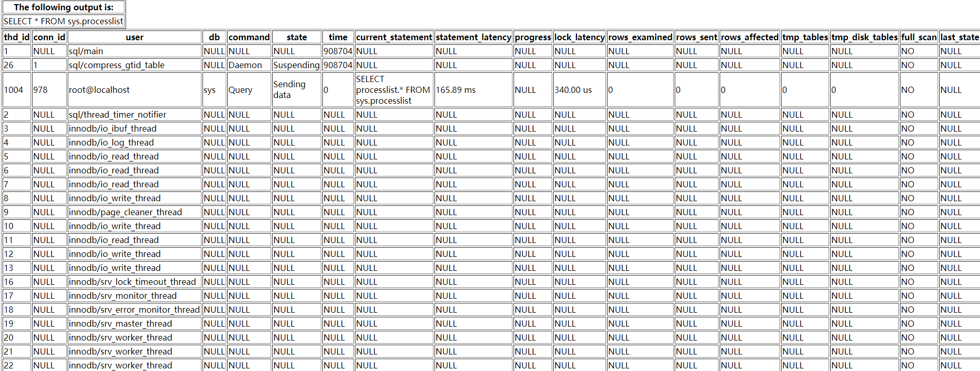This screenshot has height=371, width=980.
Task: Select the full_scan NO cell in root@localhost row
Action: pos(919,90)
